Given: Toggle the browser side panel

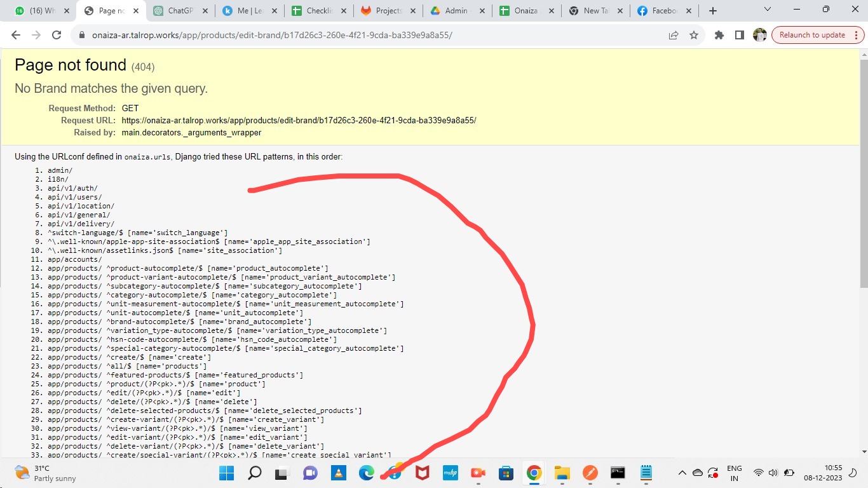Looking at the screenshot, I should pyautogui.click(x=739, y=36).
